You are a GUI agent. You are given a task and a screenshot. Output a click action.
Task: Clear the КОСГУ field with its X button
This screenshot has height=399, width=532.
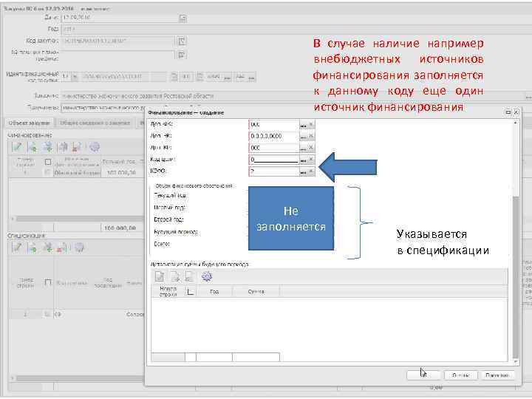311,171
